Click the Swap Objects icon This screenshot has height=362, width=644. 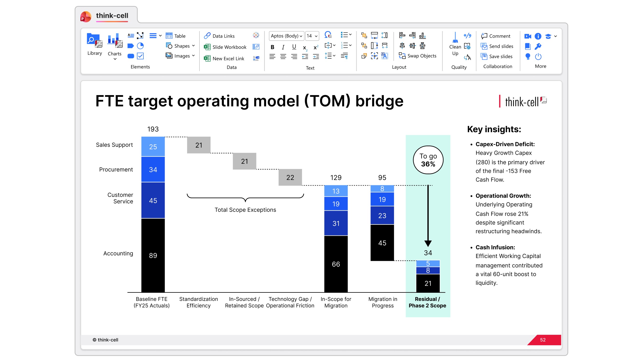(x=402, y=56)
